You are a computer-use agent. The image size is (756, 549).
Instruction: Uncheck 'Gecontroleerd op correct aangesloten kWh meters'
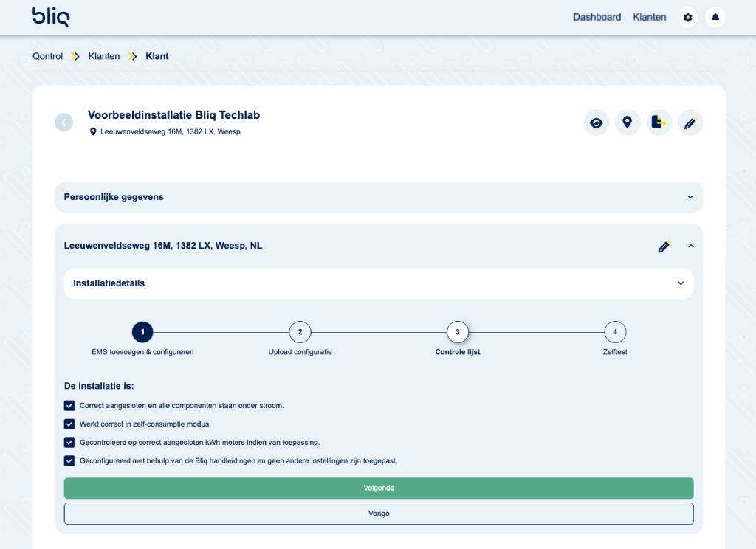[x=69, y=443]
